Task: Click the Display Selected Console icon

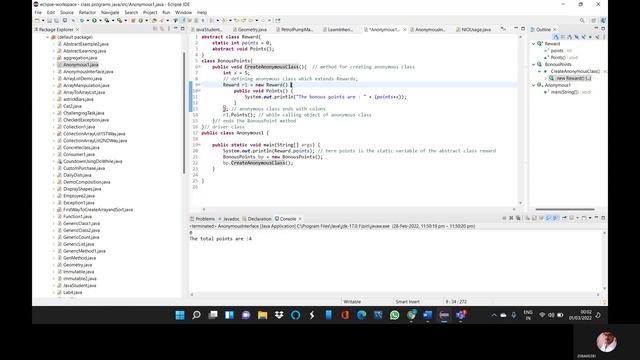Action: (x=572, y=218)
